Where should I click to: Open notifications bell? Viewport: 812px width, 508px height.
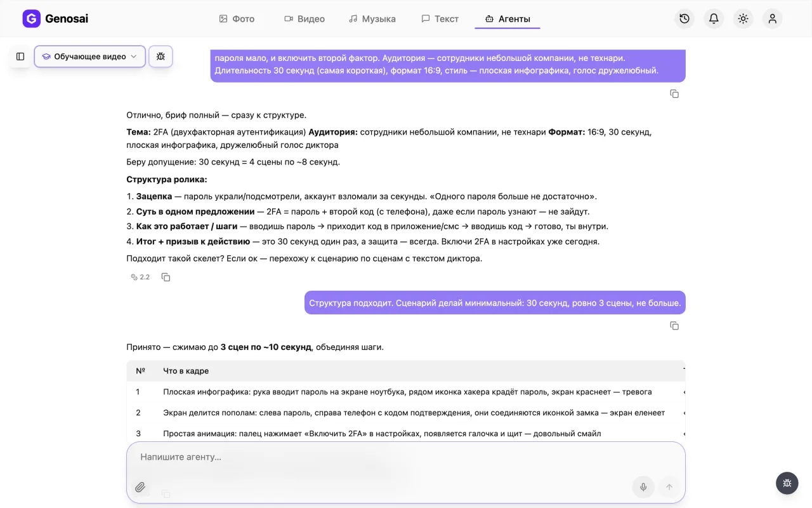pyautogui.click(x=714, y=18)
